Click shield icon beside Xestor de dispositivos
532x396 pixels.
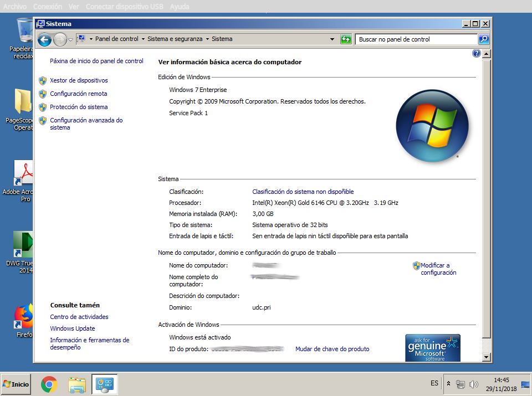43,81
